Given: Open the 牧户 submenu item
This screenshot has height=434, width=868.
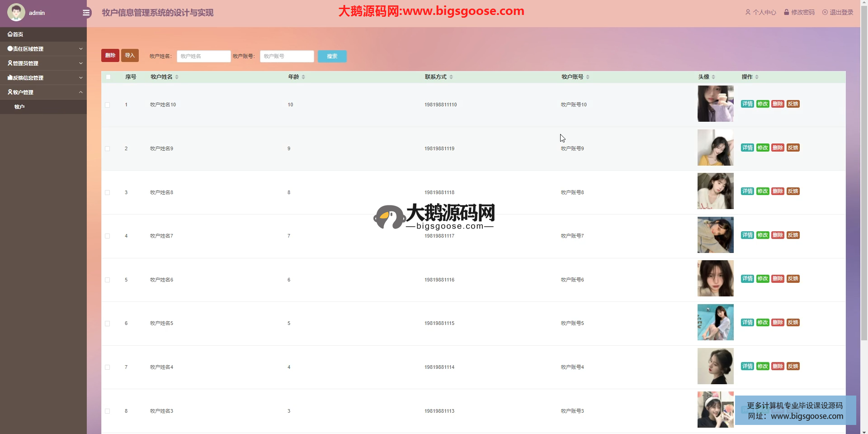Looking at the screenshot, I should [19, 107].
